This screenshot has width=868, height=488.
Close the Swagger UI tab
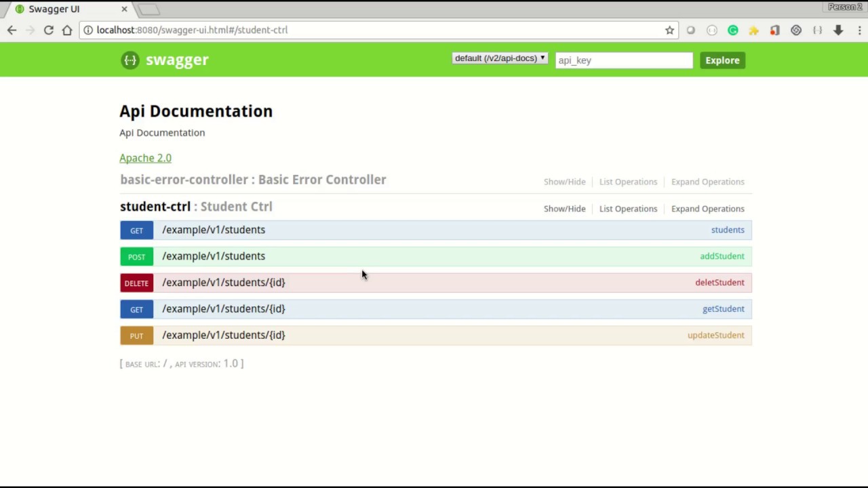coord(124,9)
